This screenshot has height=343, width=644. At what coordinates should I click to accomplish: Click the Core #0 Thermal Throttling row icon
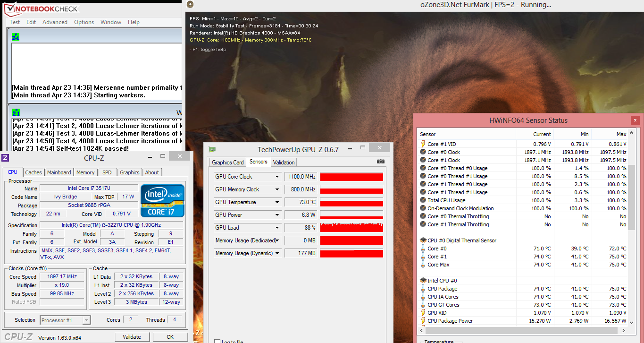(x=423, y=216)
